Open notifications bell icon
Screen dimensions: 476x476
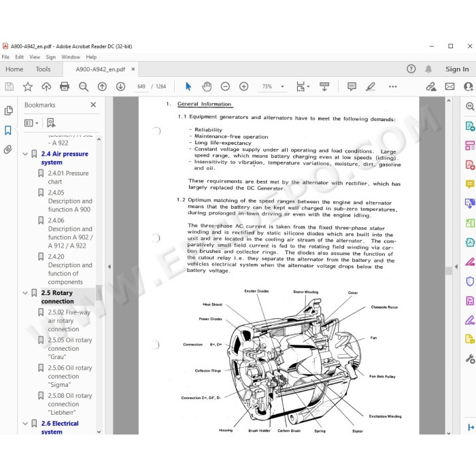428,69
